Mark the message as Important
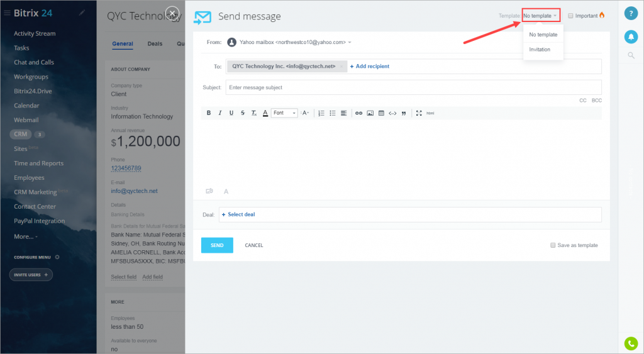644x354 pixels. click(x=570, y=16)
